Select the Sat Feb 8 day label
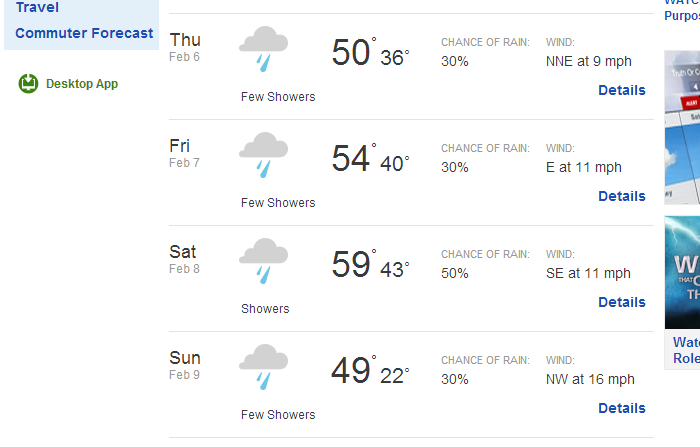This screenshot has height=447, width=700. point(183,257)
